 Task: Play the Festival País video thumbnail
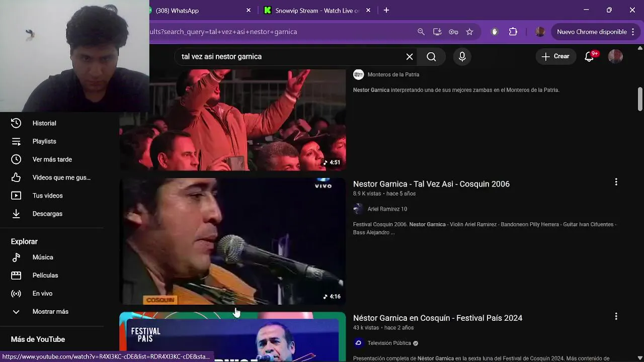(x=232, y=337)
